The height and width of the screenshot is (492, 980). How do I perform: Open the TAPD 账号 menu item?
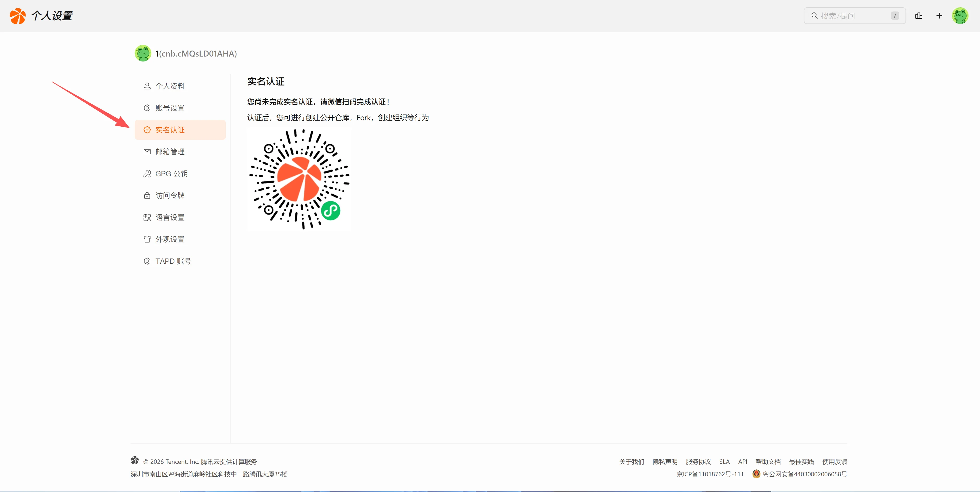180,261
